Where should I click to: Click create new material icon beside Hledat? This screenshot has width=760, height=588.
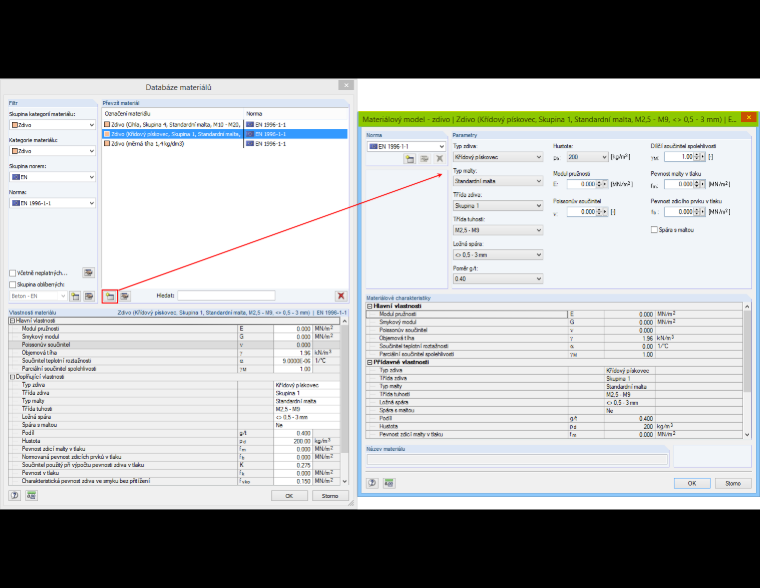pos(110,296)
